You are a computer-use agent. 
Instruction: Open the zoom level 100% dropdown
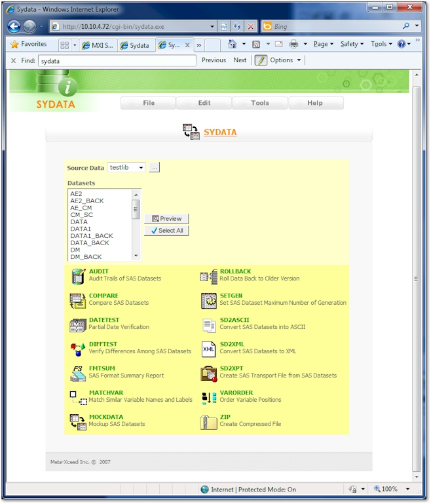(x=407, y=489)
